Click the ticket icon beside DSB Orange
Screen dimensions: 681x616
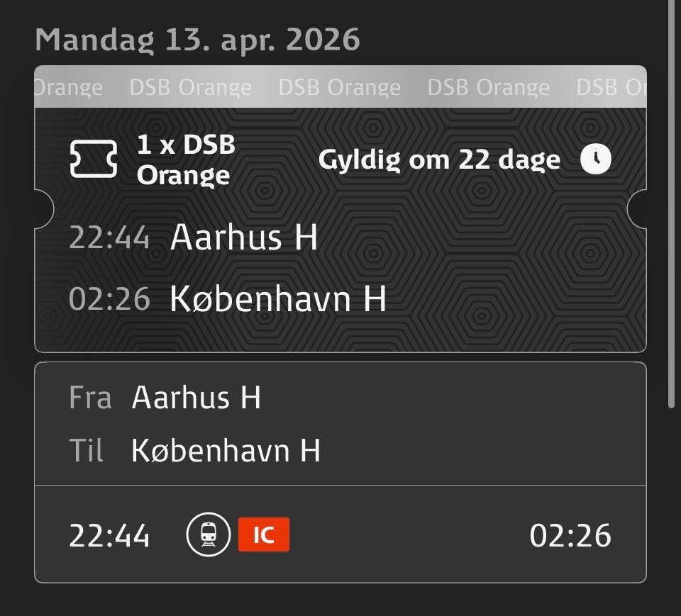click(x=93, y=159)
